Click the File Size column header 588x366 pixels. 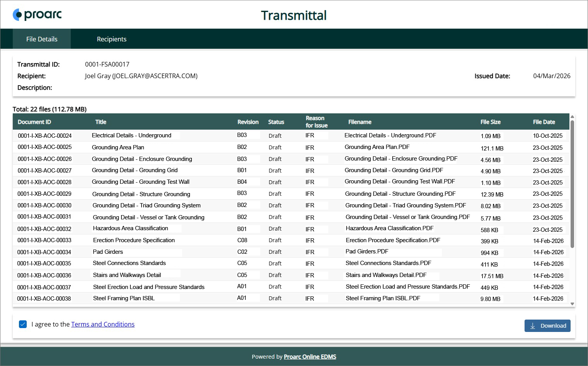point(490,122)
